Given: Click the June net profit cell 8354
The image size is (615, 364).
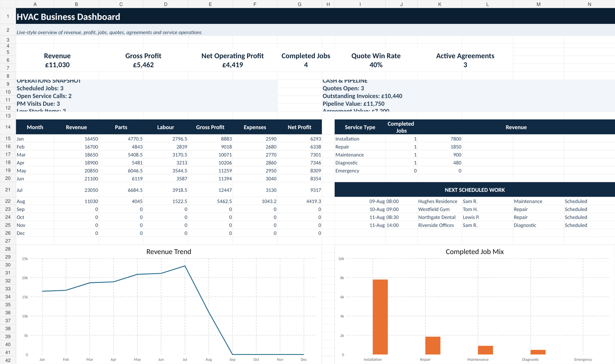Looking at the screenshot, I should tap(299, 179).
